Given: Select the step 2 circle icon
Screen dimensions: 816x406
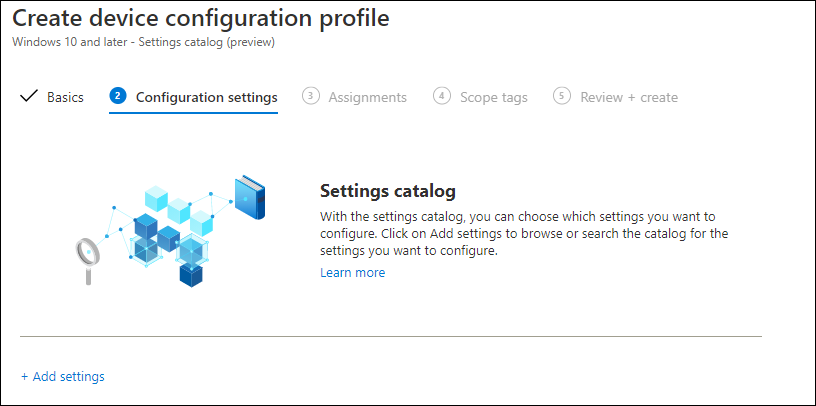Looking at the screenshot, I should coord(118,96).
